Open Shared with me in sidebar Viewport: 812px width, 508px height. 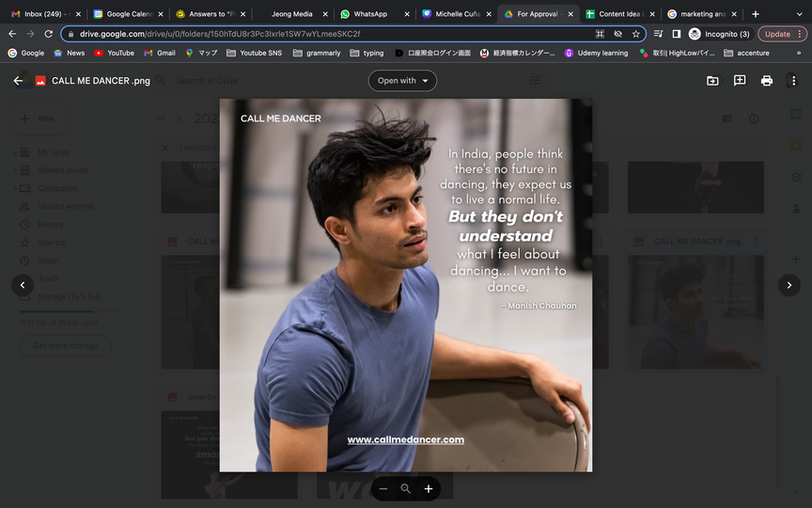click(66, 206)
